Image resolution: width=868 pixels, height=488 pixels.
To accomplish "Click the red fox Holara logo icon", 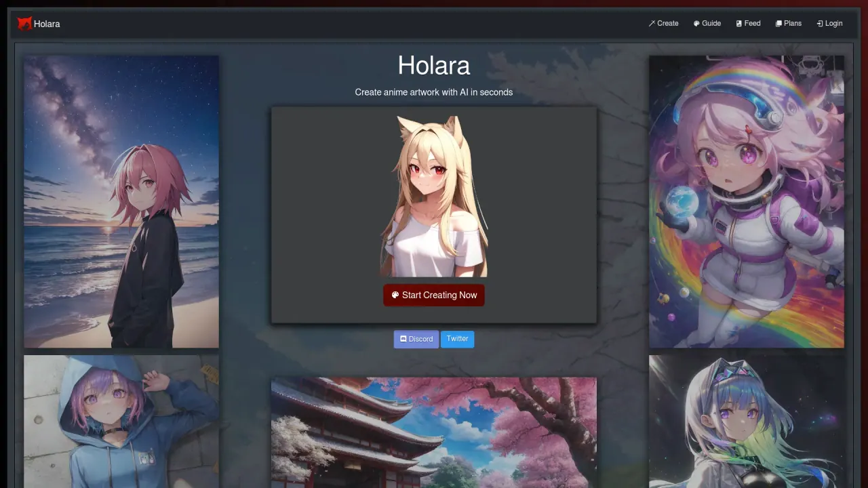I will (24, 24).
